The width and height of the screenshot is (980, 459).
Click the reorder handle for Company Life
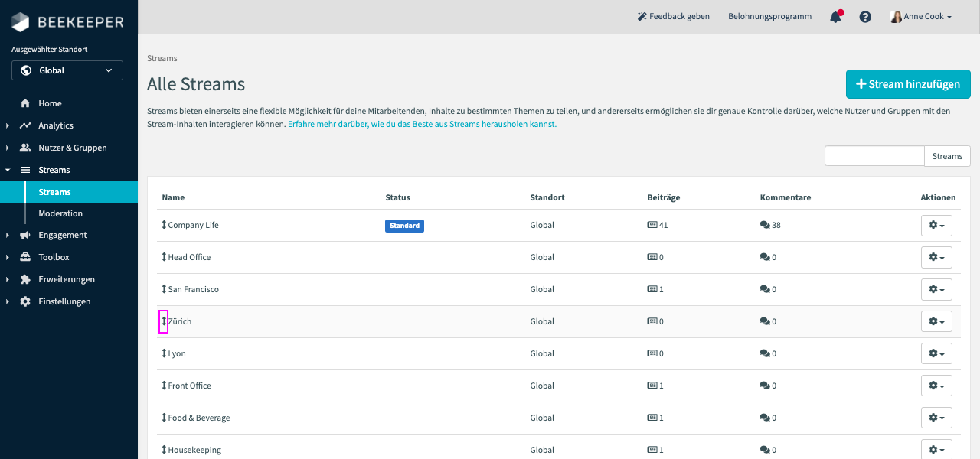tap(164, 225)
